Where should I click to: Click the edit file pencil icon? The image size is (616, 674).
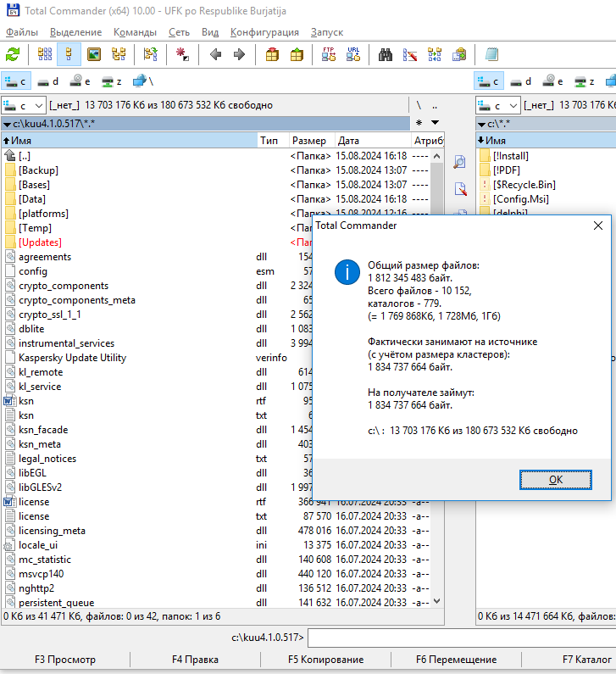click(x=461, y=188)
